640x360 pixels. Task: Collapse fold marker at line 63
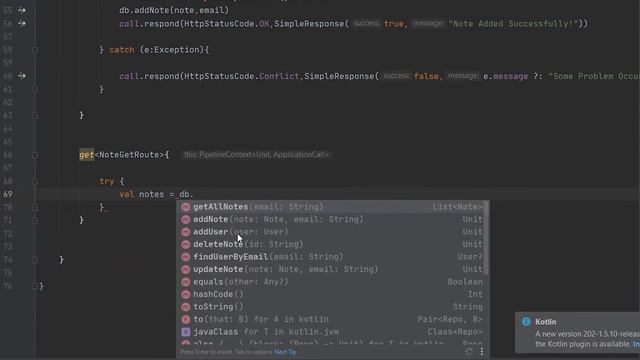(35, 116)
